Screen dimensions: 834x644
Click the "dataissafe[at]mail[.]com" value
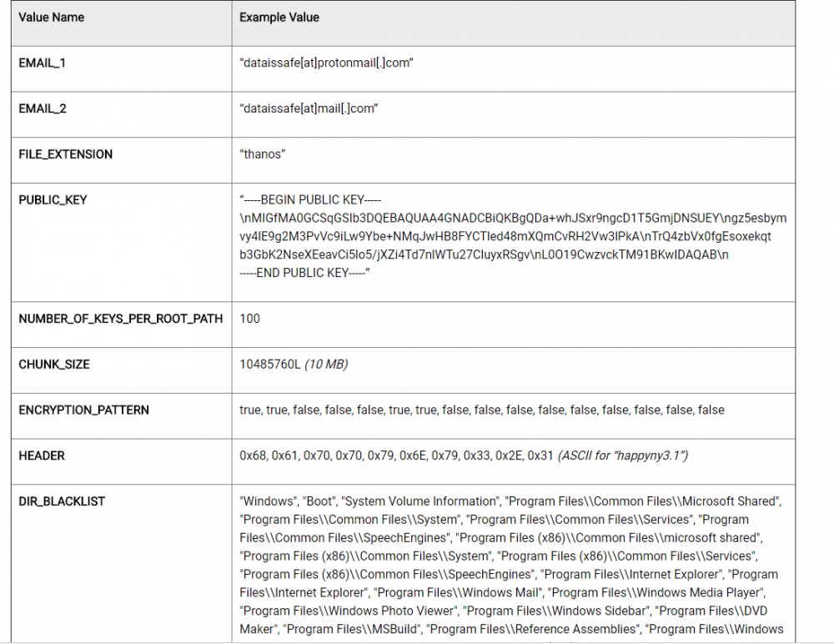click(309, 108)
